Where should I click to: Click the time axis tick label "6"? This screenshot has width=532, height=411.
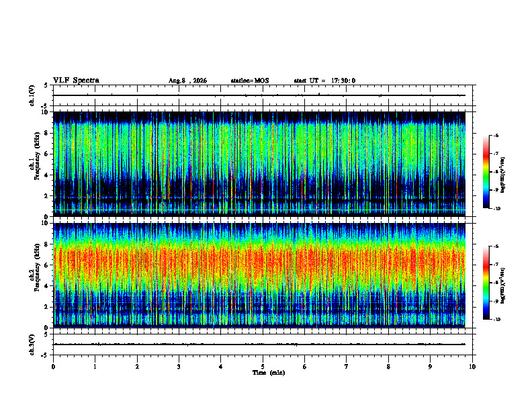click(304, 367)
